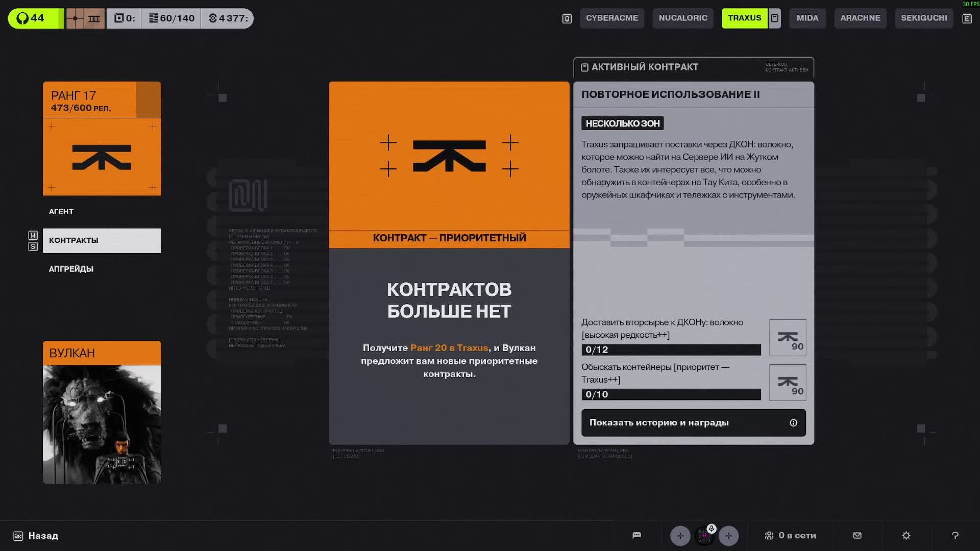This screenshot has width=980, height=551.
Task: Click the player avatar with microphone badge
Action: click(704, 536)
